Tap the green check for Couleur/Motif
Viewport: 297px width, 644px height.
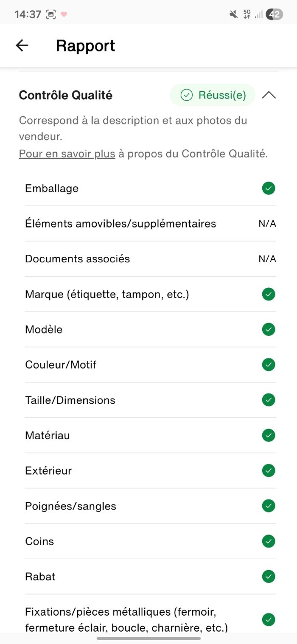(x=268, y=365)
